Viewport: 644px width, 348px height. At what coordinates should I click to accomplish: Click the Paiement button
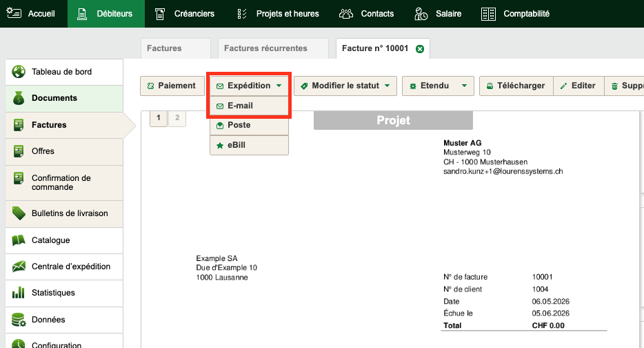pos(172,86)
